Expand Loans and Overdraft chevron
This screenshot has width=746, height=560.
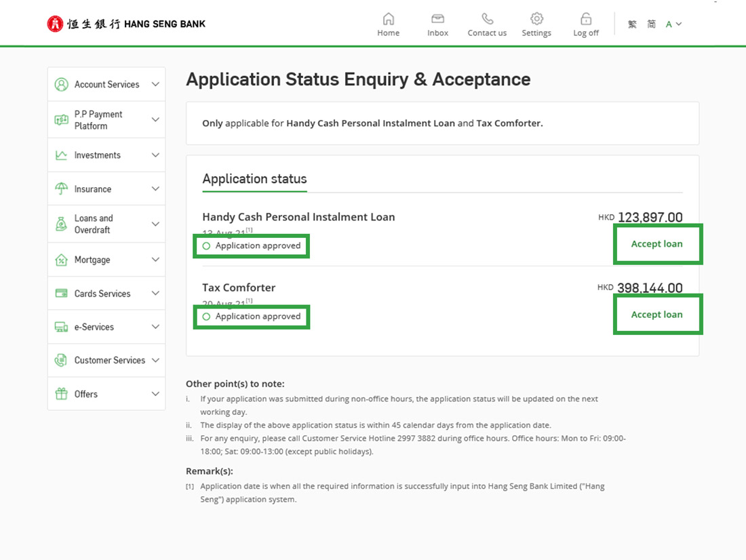point(155,224)
